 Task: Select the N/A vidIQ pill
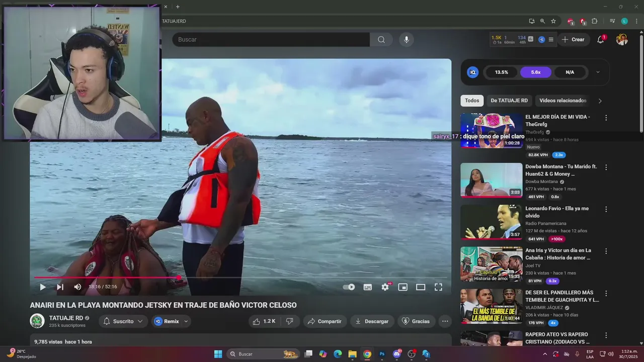570,72
